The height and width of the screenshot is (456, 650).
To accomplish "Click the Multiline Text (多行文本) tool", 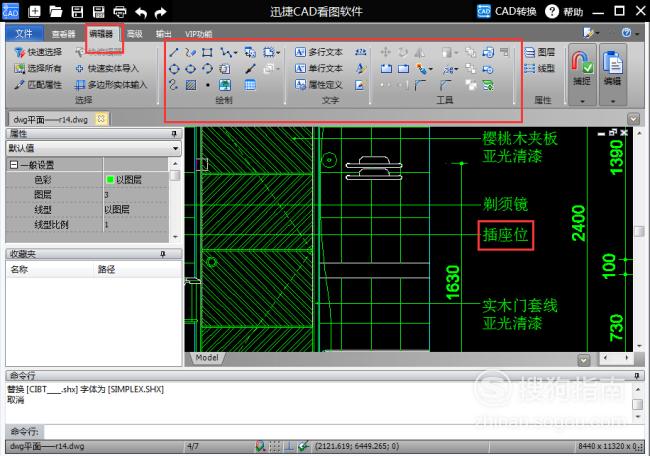I will pos(319,52).
